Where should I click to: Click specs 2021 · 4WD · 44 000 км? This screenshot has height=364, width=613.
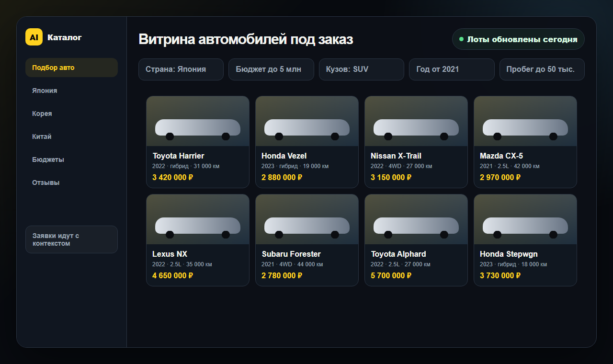pos(292,264)
